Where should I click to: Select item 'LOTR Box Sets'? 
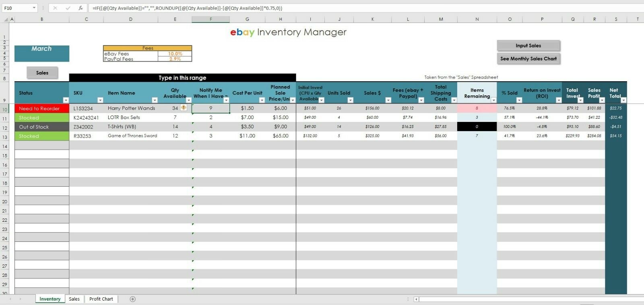[131, 117]
